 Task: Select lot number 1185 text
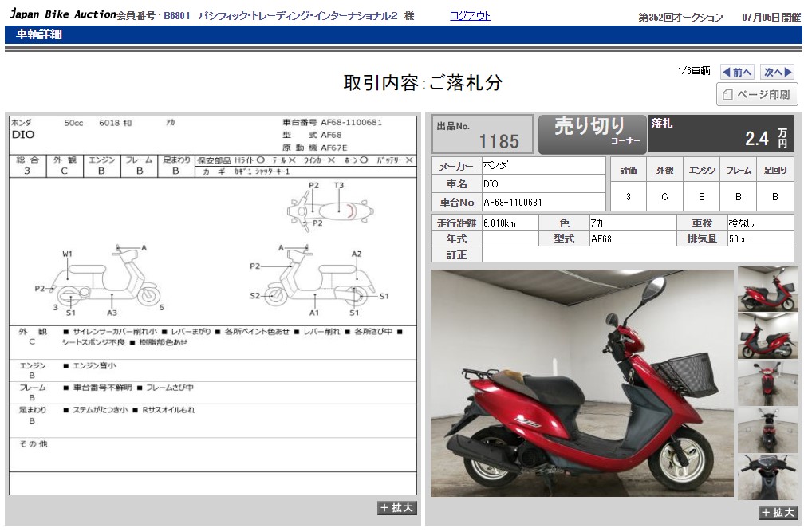[x=499, y=141]
